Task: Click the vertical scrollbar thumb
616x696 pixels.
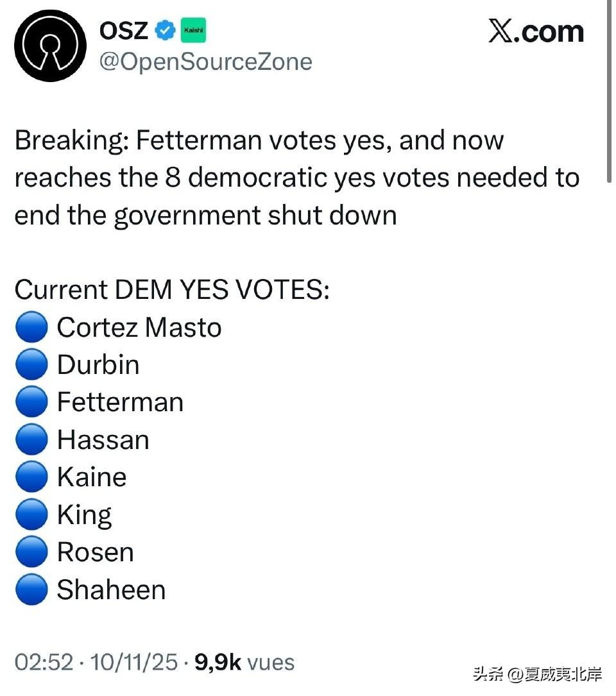Action: 609,90
